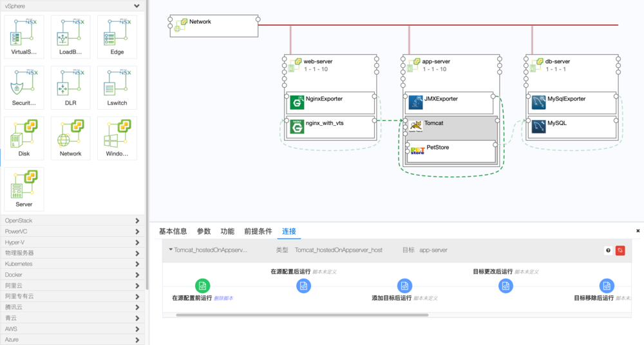
Task: Expand the Hyper-V section
Action: click(137, 242)
